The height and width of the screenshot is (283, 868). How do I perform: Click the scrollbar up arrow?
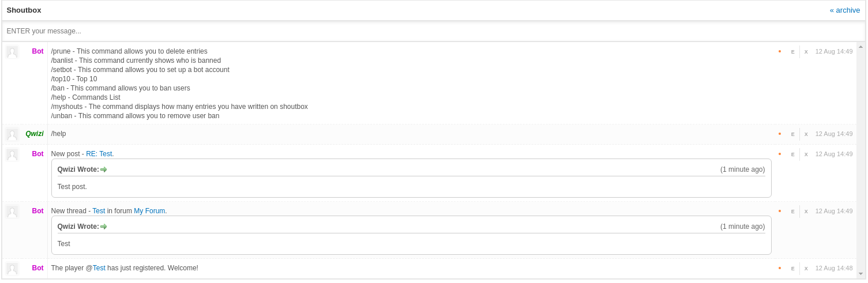click(x=861, y=47)
